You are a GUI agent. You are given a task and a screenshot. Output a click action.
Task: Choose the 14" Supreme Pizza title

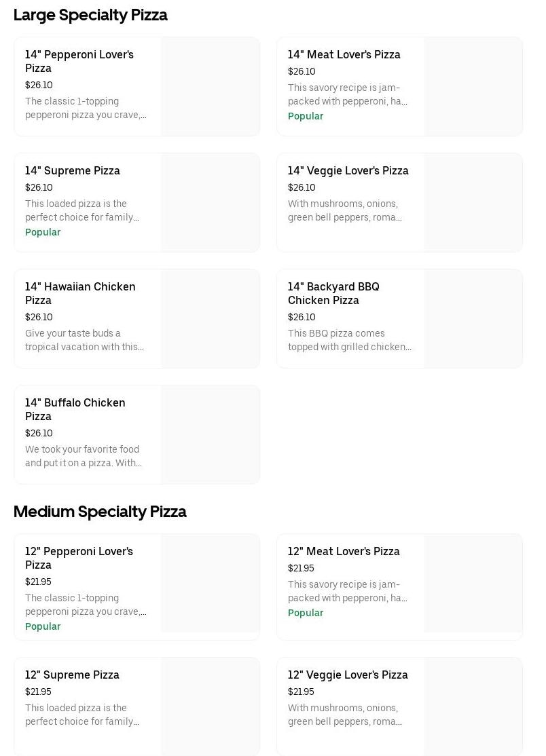pos(73,170)
